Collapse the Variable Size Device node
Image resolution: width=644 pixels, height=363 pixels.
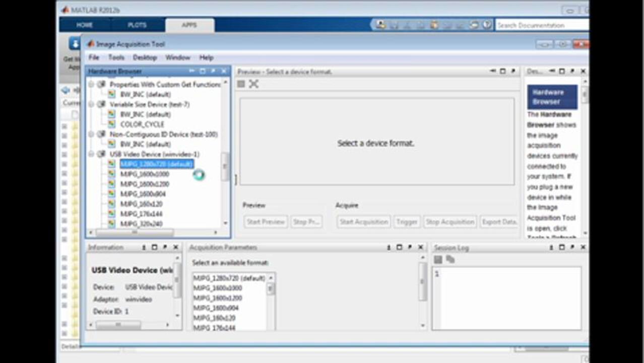(x=91, y=104)
